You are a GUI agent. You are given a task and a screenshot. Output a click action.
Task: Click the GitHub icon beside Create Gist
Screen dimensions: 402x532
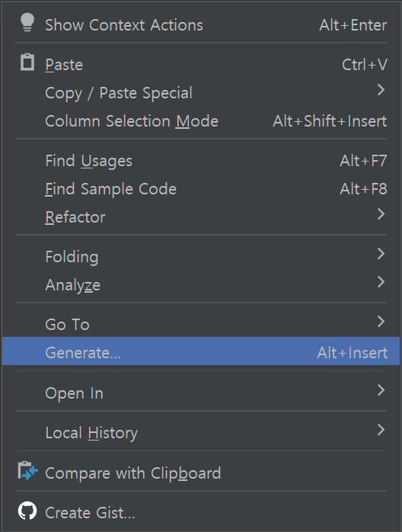tap(27, 511)
